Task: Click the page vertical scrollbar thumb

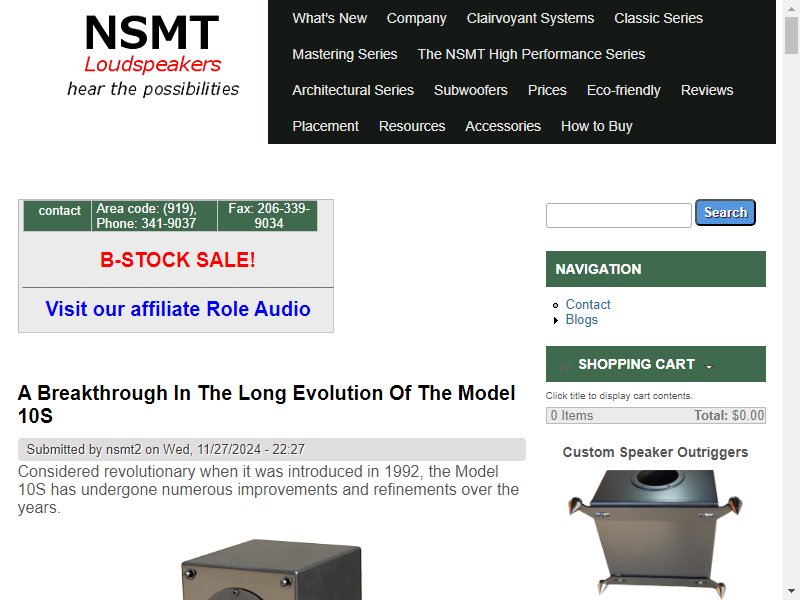Action: [792, 35]
